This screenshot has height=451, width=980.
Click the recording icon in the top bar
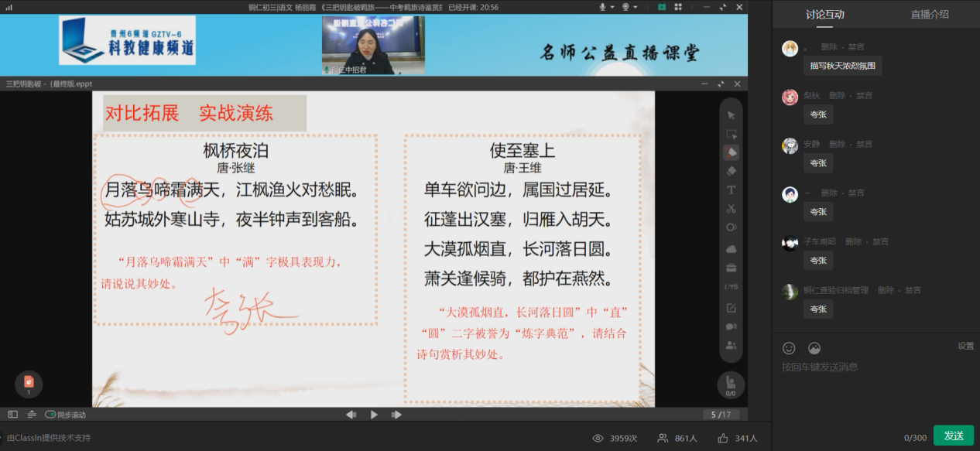tap(662, 7)
